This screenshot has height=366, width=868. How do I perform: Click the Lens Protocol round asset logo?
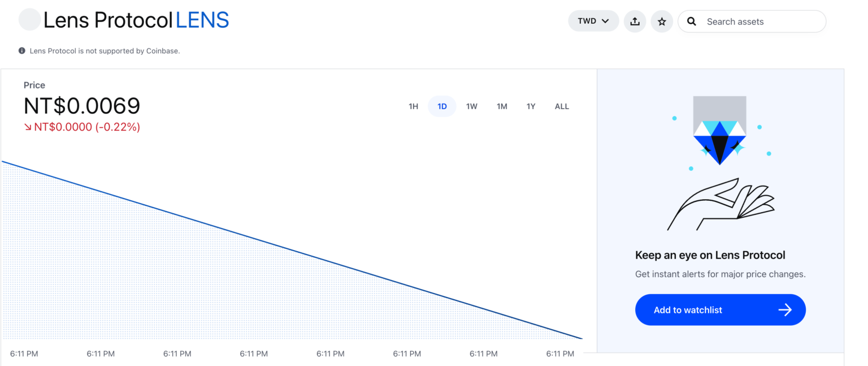pyautogui.click(x=29, y=20)
